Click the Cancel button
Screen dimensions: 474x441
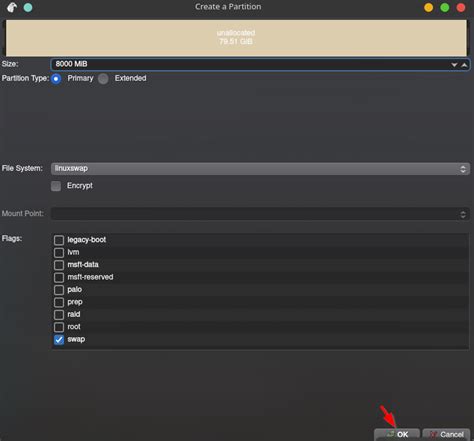point(446,434)
